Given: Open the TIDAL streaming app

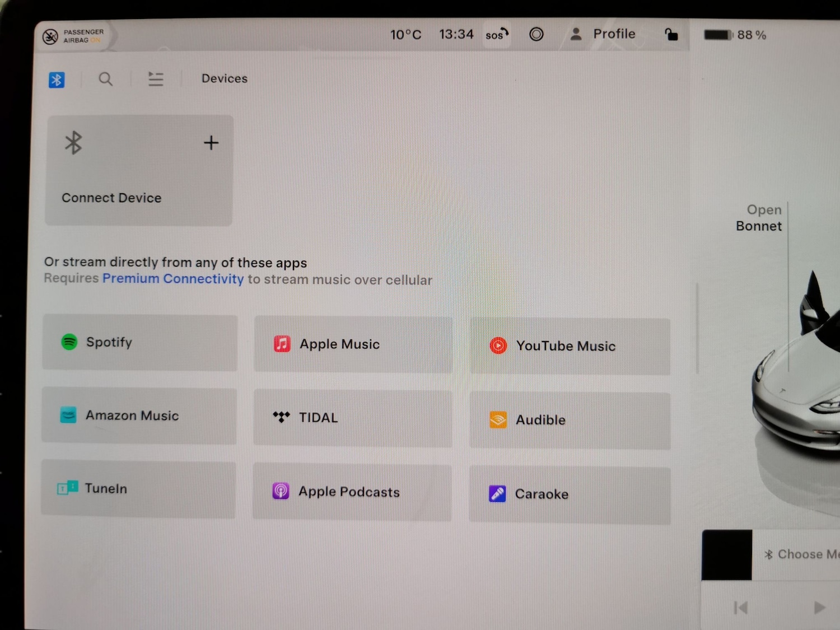Looking at the screenshot, I should (352, 418).
